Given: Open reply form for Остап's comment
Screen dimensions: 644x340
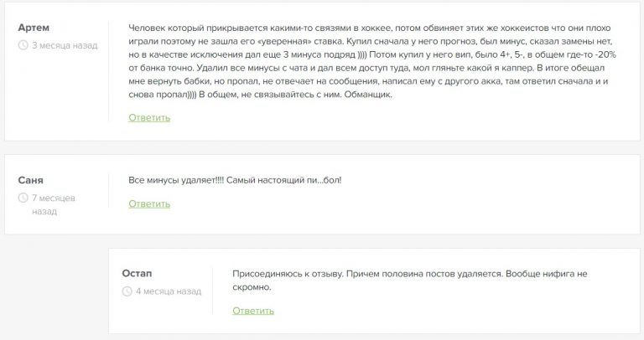Looking at the screenshot, I should tap(253, 311).
